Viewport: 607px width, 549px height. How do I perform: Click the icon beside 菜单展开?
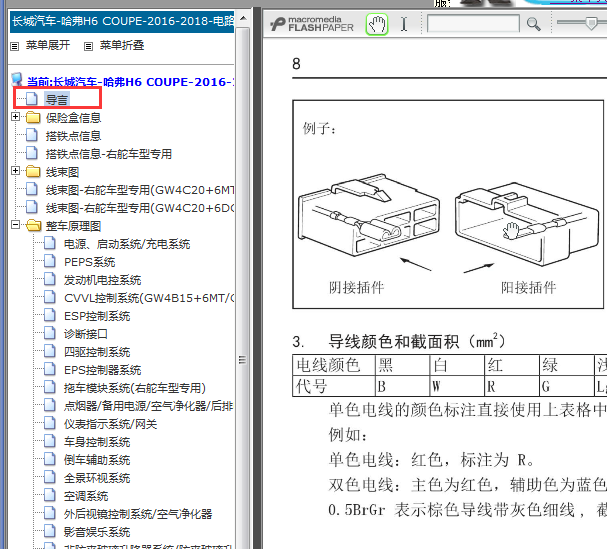pyautogui.click(x=15, y=46)
